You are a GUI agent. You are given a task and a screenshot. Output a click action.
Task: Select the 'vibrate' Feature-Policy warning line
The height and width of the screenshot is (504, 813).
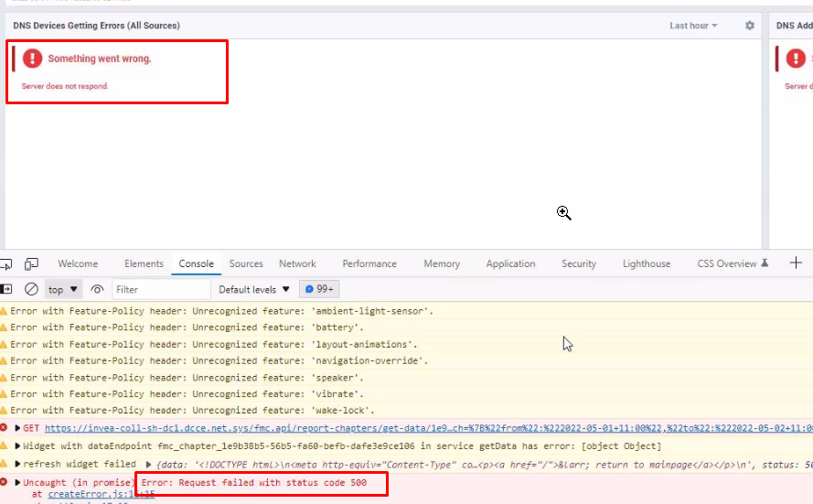(406, 394)
